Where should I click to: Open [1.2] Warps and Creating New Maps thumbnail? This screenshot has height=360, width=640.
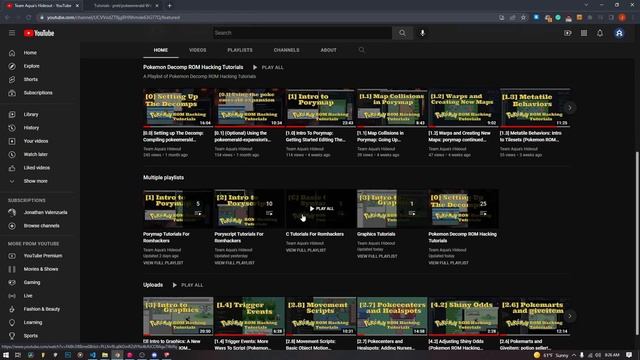click(x=463, y=107)
